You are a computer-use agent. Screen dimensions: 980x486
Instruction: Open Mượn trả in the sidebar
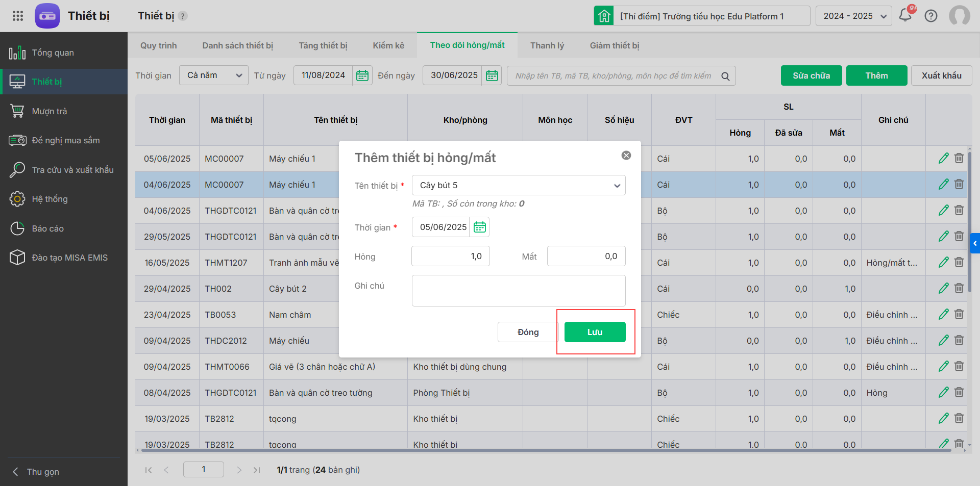(x=50, y=111)
